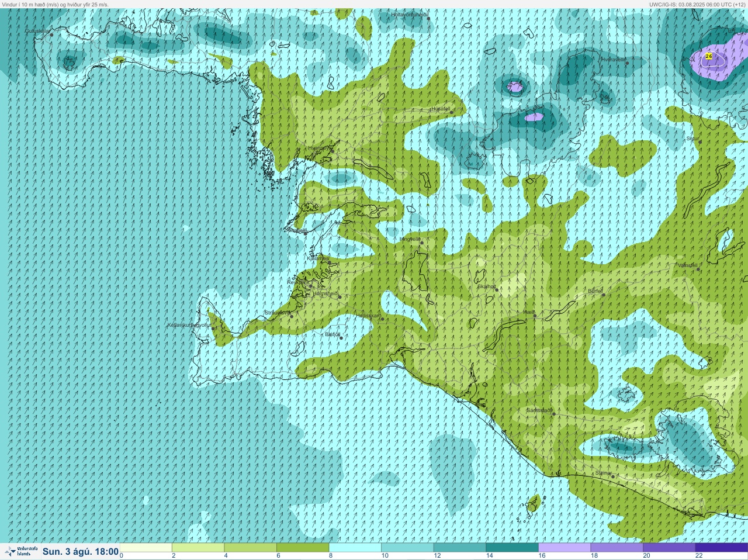Image resolution: width=748 pixels, height=560 pixels.
Task: Click the Hellisskarð station label
Action: (368, 316)
